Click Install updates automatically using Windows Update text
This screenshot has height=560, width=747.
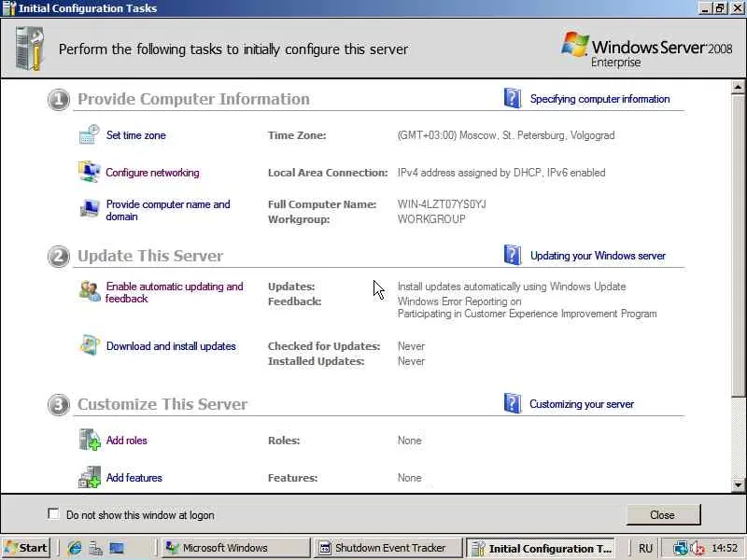click(512, 287)
